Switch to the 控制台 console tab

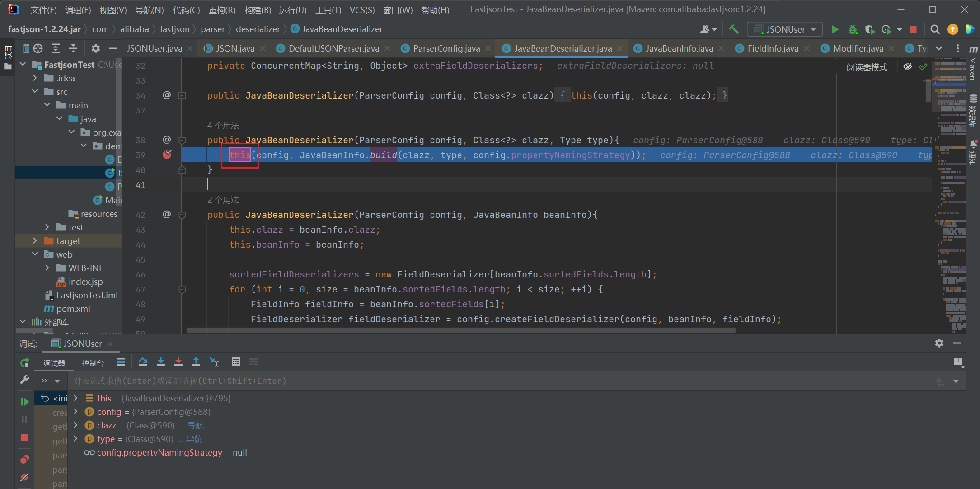click(93, 363)
